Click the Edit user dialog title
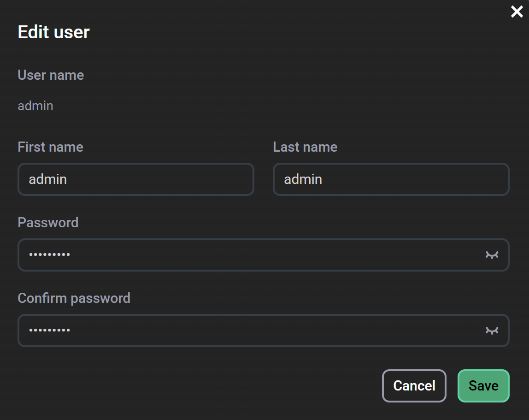Screen dimensions: 529x420 pos(53,31)
